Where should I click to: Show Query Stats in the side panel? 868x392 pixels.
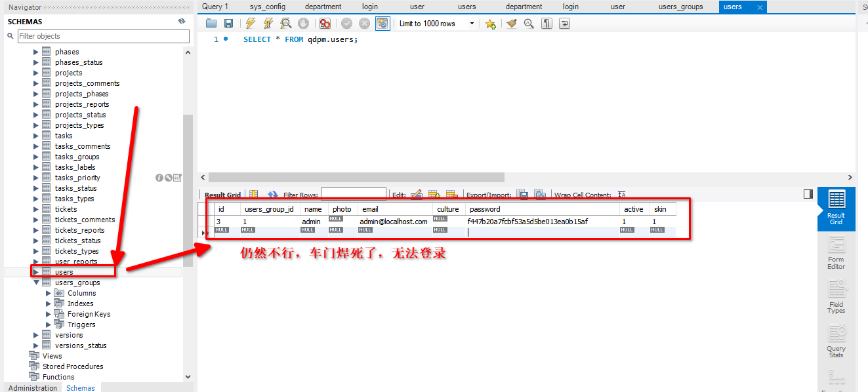pos(836,342)
